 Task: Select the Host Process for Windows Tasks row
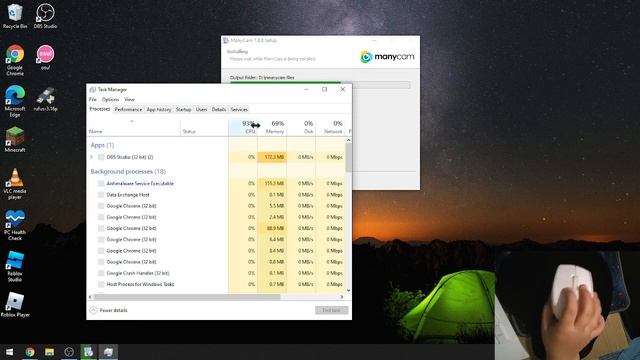[216, 284]
